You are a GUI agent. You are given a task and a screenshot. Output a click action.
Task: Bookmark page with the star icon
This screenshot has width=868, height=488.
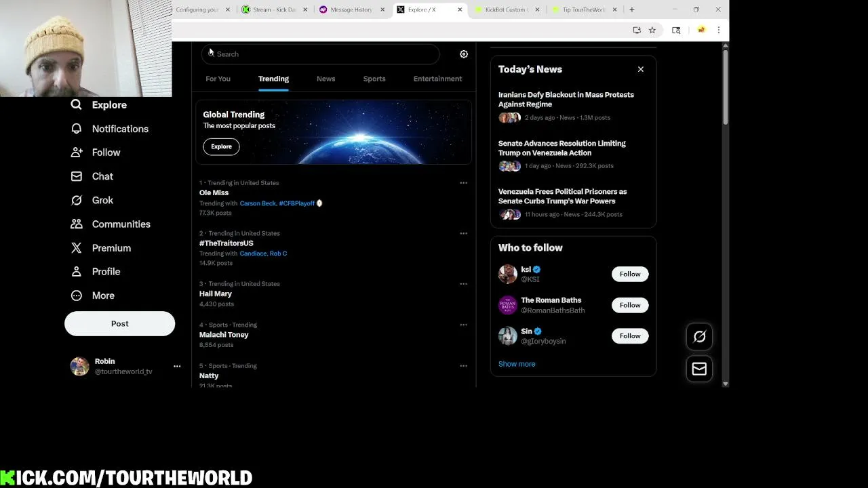[652, 30]
